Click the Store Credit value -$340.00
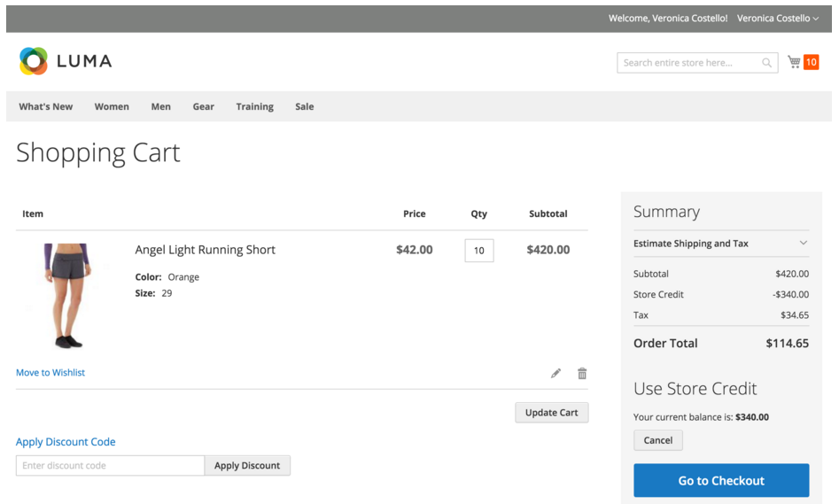Image resolution: width=839 pixels, height=504 pixels. [x=790, y=294]
